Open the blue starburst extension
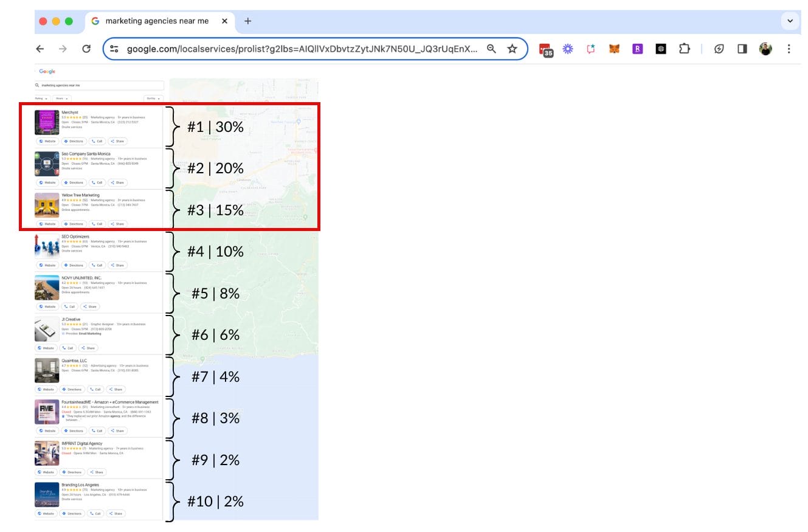 coord(568,49)
